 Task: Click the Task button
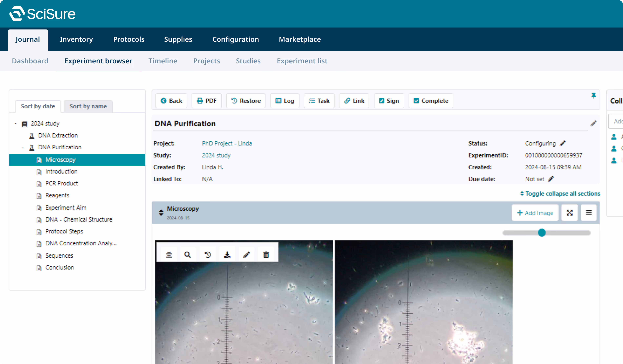(x=319, y=101)
